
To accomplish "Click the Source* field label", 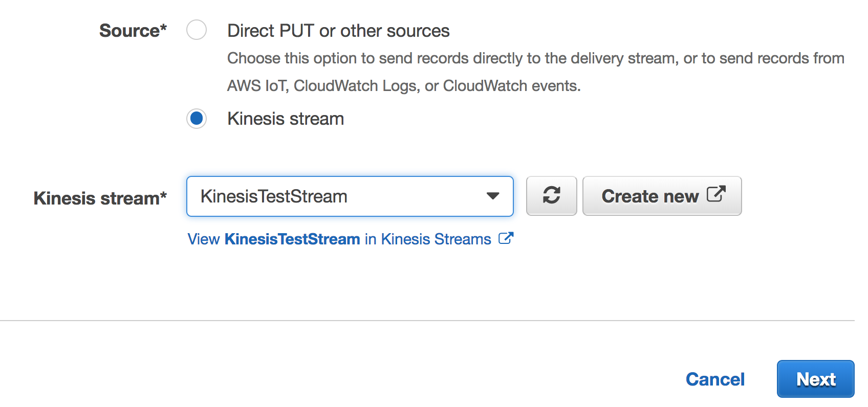I will (133, 31).
